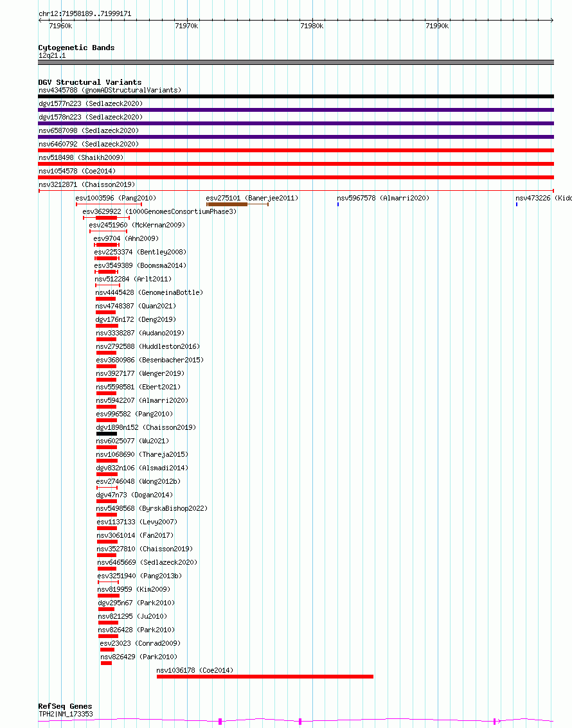
Task: Open nsv1054578 (Coe2014) variant label
Action: click(x=77, y=171)
